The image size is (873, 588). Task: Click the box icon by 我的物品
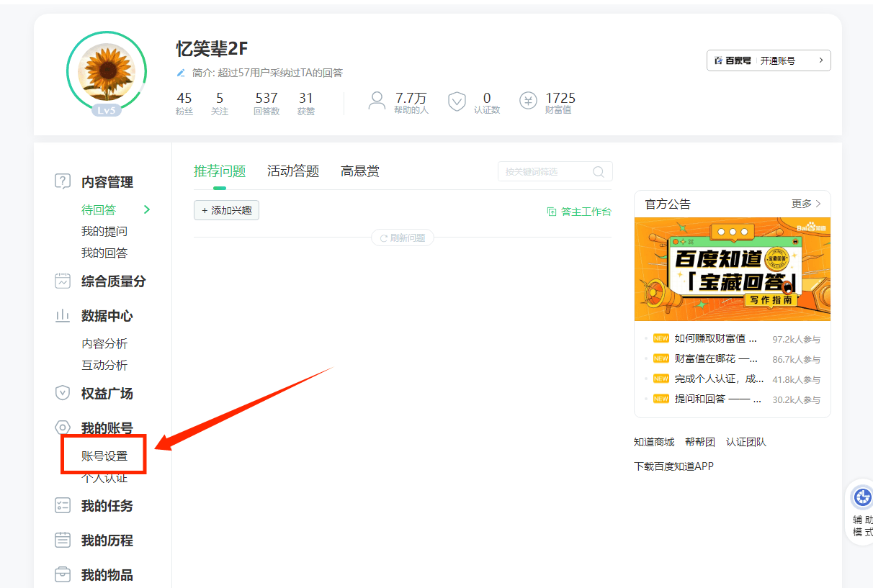[63, 574]
